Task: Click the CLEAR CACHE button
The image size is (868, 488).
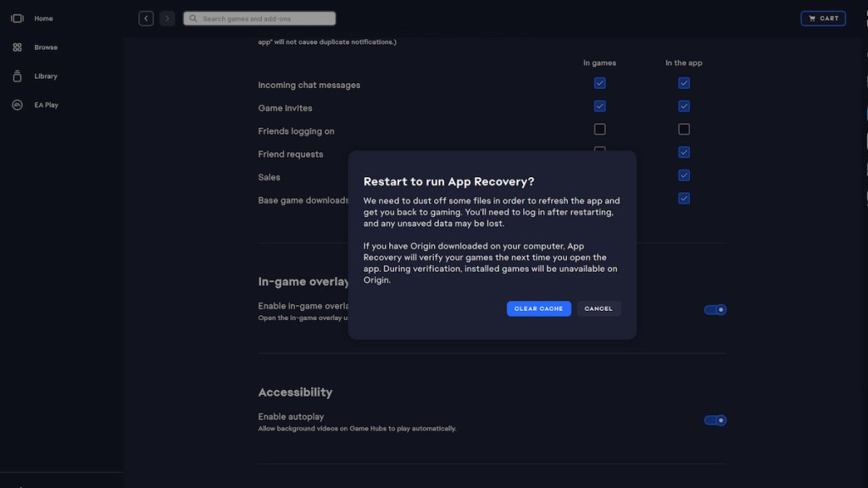Action: (539, 308)
